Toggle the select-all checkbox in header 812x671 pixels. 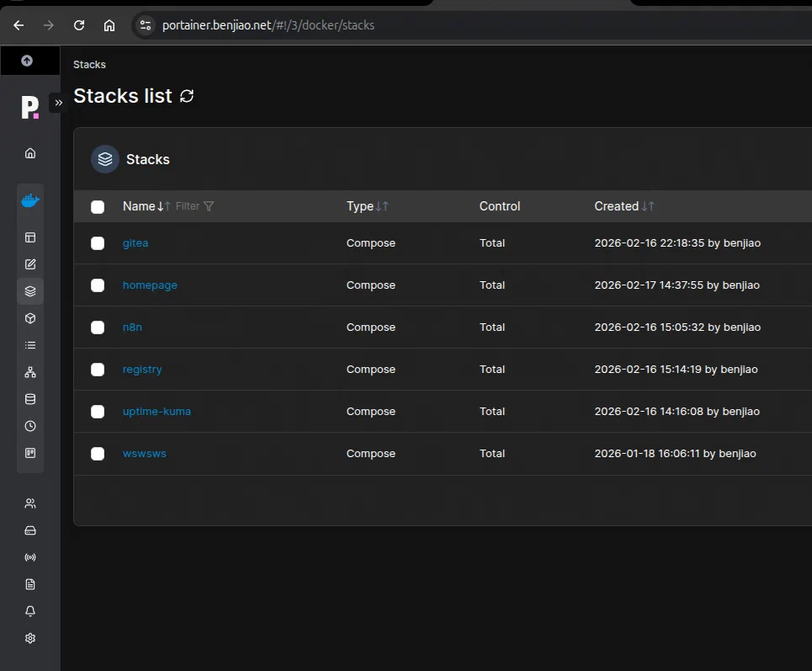[x=98, y=207]
